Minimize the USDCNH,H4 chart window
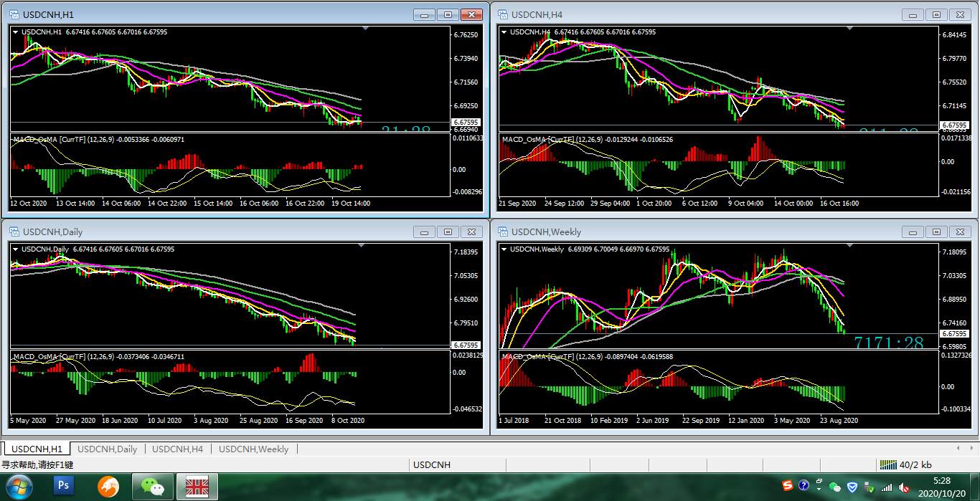This screenshot has width=980, height=501. pyautogui.click(x=913, y=14)
